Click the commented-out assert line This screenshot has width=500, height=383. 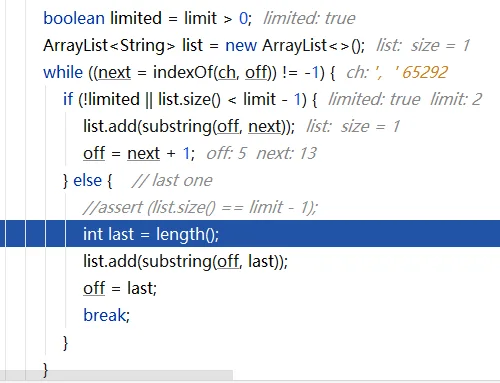(200, 207)
